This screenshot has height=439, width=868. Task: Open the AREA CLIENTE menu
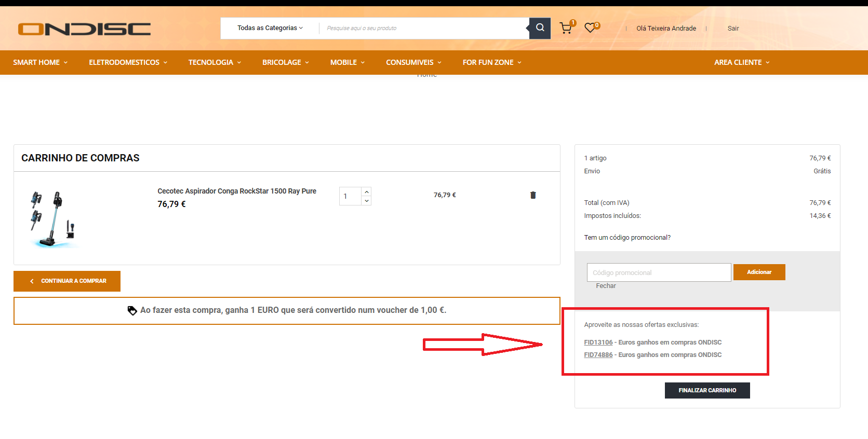[x=742, y=62]
